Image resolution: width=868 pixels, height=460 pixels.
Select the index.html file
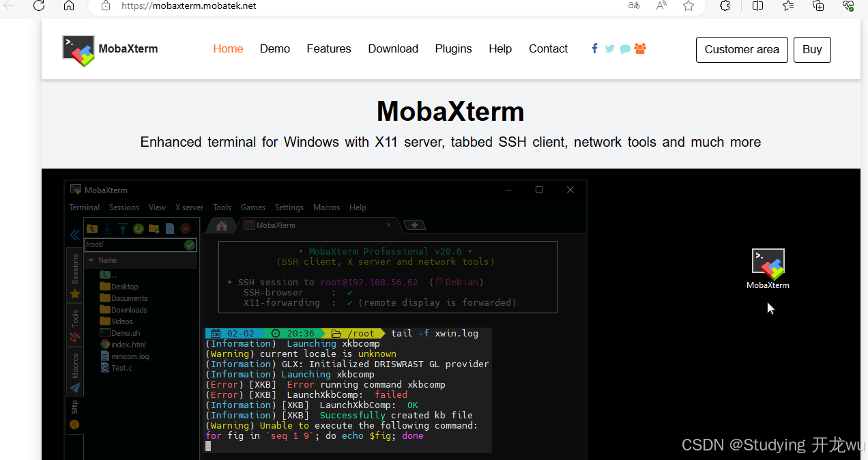123,345
